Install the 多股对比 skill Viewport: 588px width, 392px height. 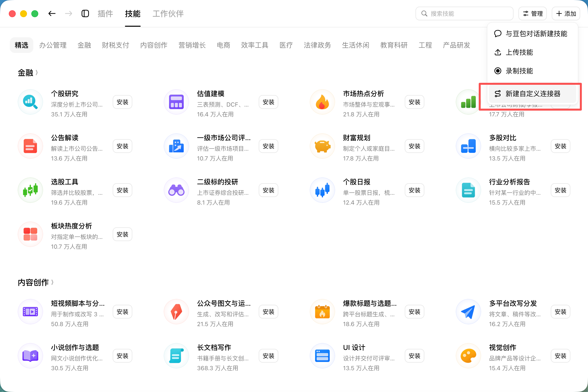coord(561,146)
